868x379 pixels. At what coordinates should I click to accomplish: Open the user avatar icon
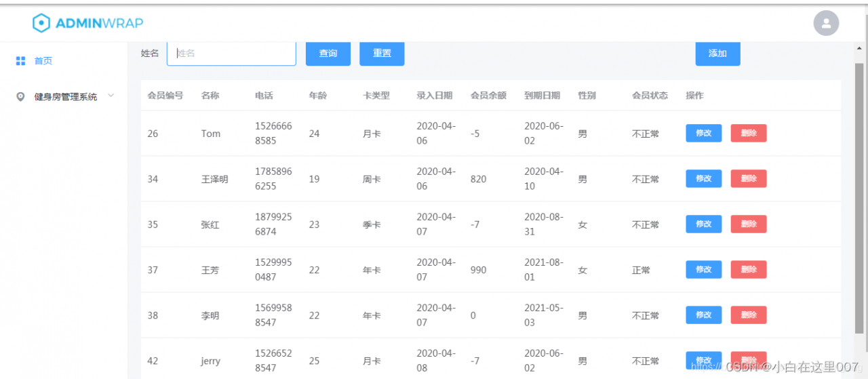click(x=826, y=23)
